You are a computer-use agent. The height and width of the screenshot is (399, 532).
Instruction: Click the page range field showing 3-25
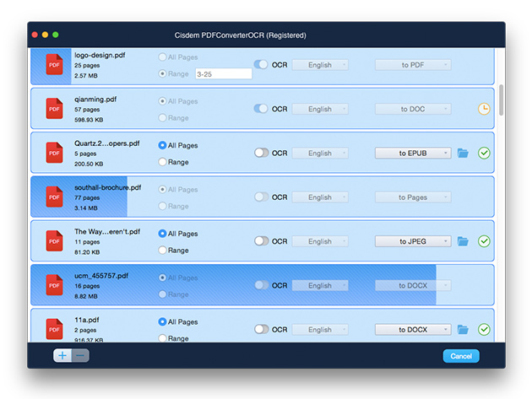pyautogui.click(x=223, y=74)
